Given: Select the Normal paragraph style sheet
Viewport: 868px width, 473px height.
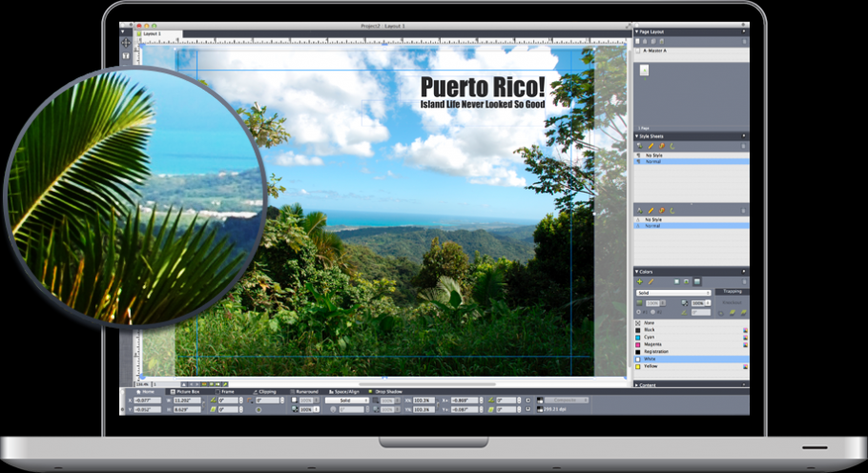Looking at the screenshot, I should [x=653, y=162].
